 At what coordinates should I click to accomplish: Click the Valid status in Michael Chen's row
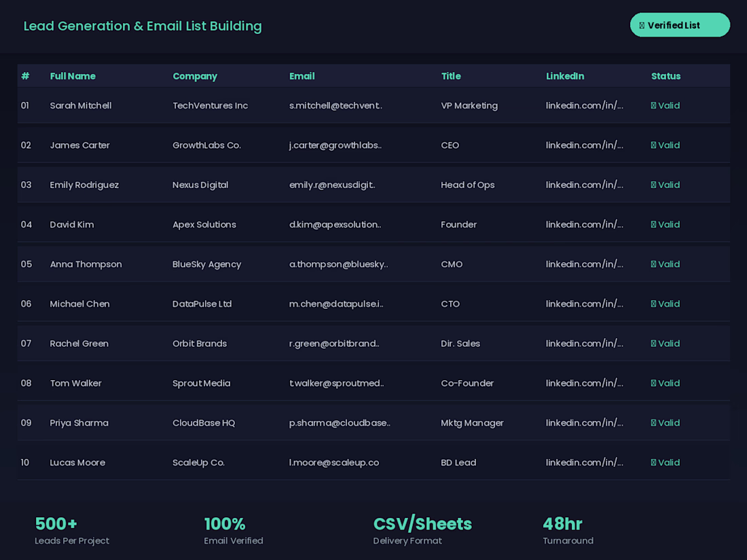tap(665, 304)
